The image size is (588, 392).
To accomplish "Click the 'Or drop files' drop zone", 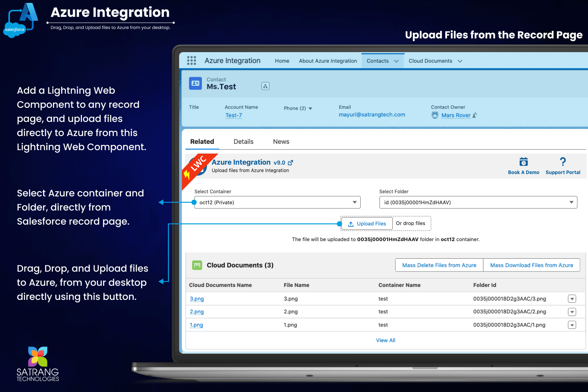I will tap(410, 223).
